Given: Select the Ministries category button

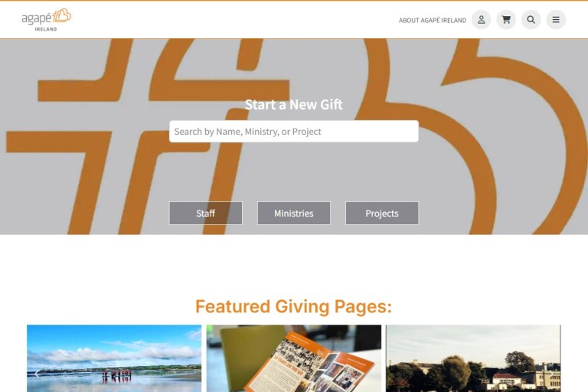Looking at the screenshot, I should click(294, 213).
